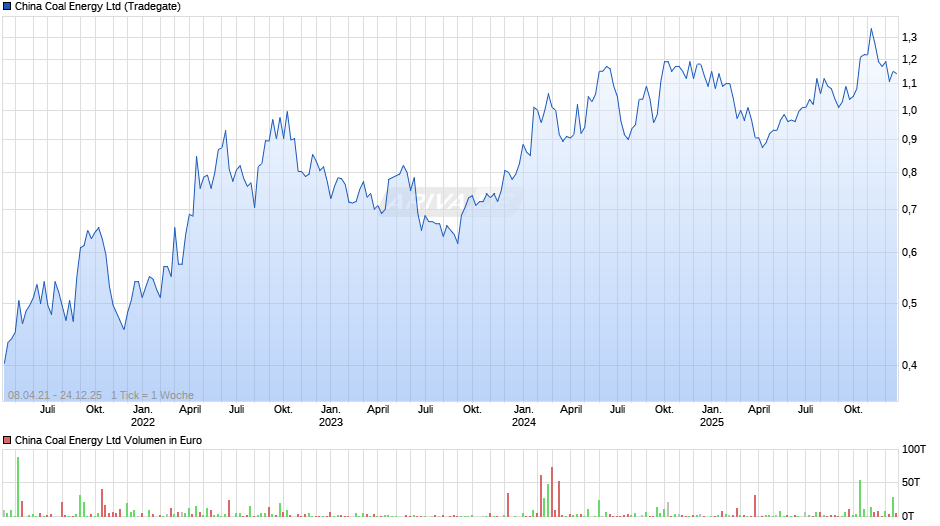Screen dimensions: 940x526
Task: Click the 100T volume axis label
Action: click(x=914, y=449)
